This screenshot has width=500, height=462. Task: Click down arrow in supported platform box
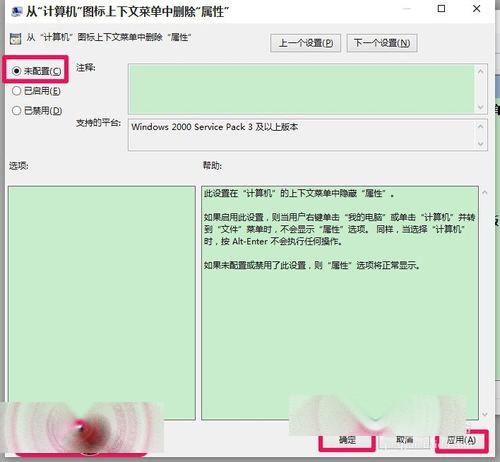tap(480, 144)
